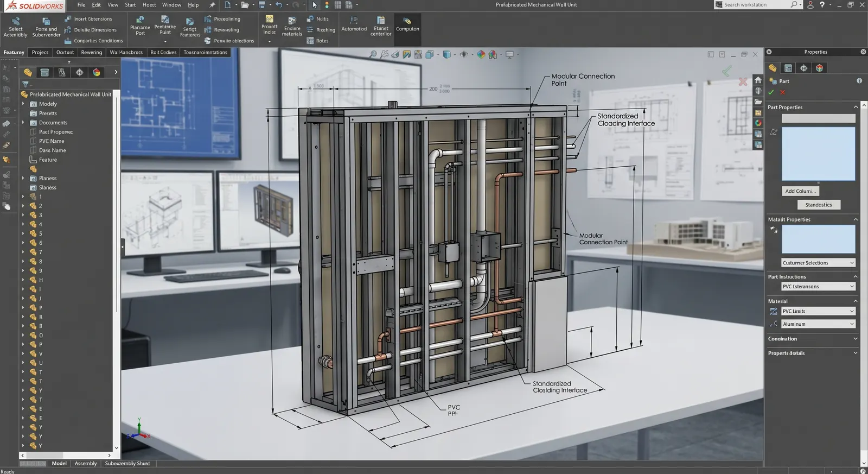Image resolution: width=868 pixels, height=474 pixels.
Task: Click the Zoom magnifier icon in viewport toolbar
Action: 373,54
